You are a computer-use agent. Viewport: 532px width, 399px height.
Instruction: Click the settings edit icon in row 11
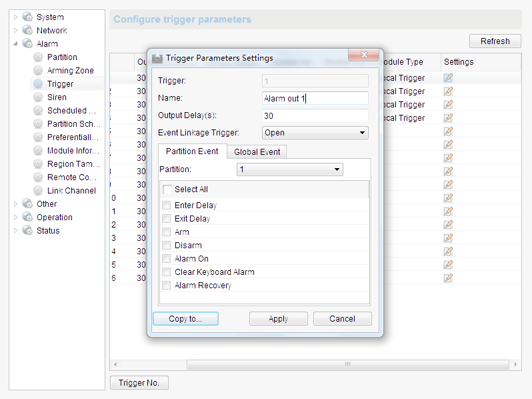point(448,212)
